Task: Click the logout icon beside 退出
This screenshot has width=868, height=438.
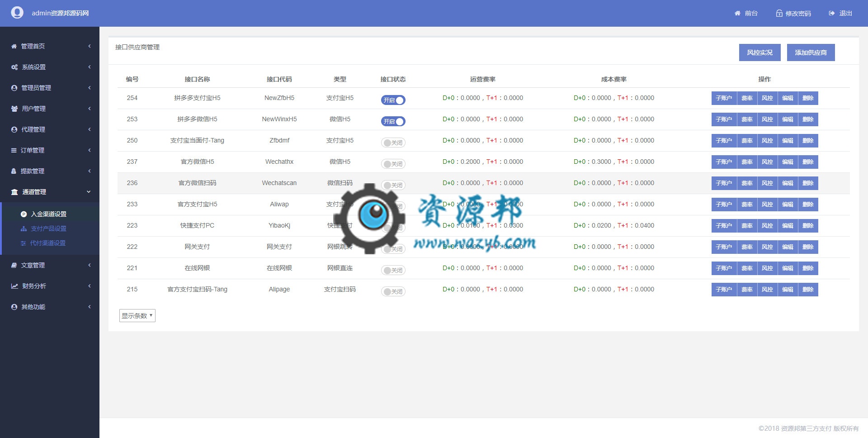Action: pos(831,13)
